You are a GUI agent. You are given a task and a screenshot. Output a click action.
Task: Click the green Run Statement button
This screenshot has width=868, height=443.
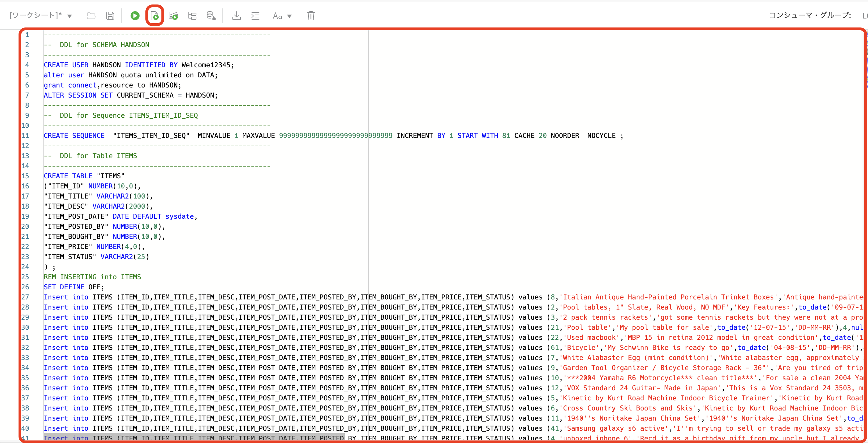pos(135,15)
